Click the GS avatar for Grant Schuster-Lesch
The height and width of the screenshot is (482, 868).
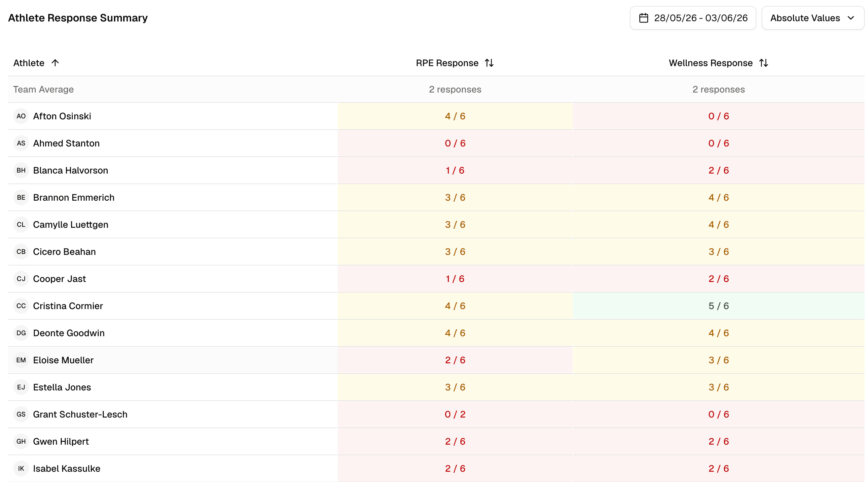[x=21, y=414]
